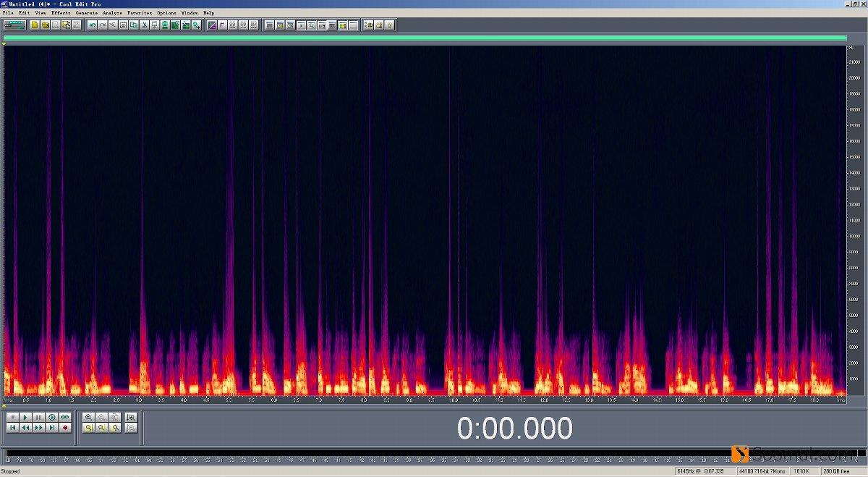The height and width of the screenshot is (477, 868).
Task: Toggle Play Looped infinity button
Action: coord(64,418)
